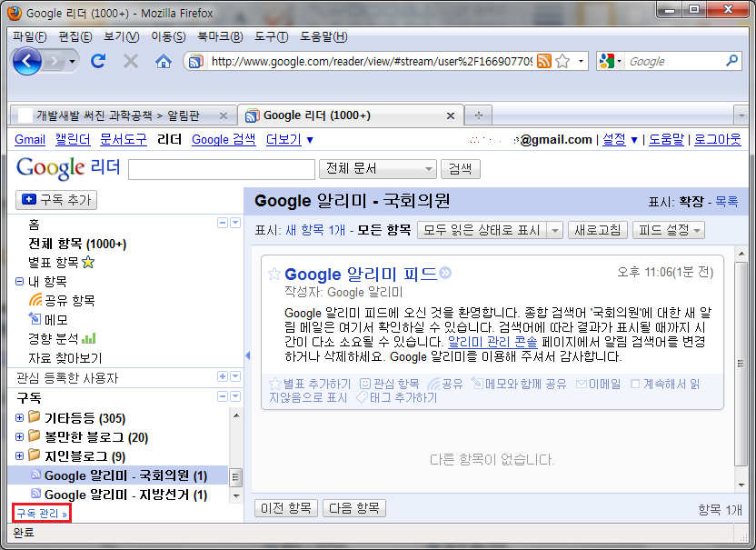Click the Firefox back navigation button
Viewport: 756px width, 550px height.
click(x=28, y=61)
